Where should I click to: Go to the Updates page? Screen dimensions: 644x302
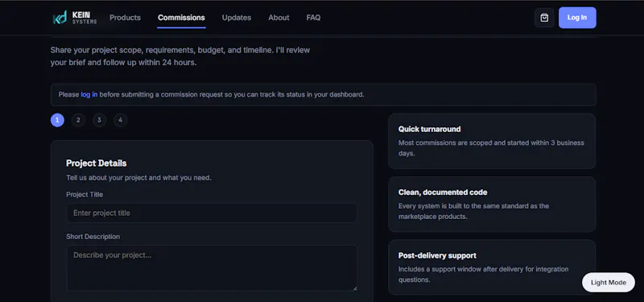point(237,18)
